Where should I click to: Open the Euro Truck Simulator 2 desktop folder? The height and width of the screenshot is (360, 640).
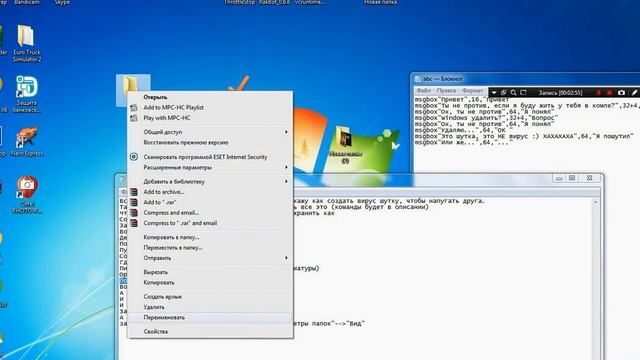(x=26, y=43)
